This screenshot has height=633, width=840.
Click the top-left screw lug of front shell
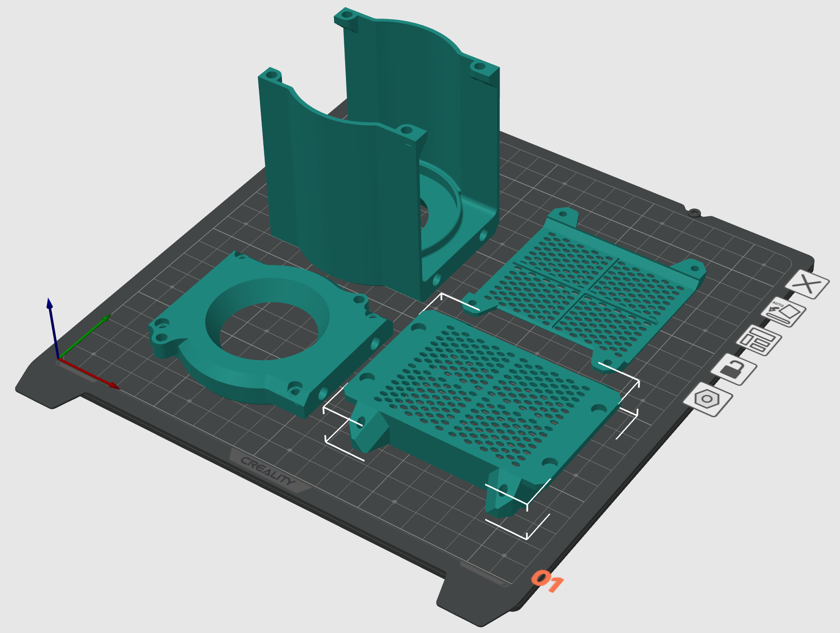pyautogui.click(x=270, y=75)
